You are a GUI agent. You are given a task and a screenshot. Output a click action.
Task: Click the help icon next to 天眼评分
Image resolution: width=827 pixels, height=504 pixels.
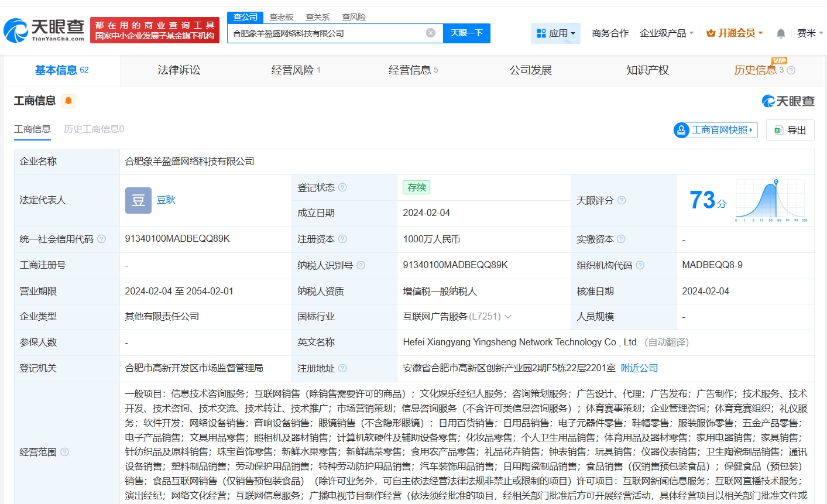[622, 200]
